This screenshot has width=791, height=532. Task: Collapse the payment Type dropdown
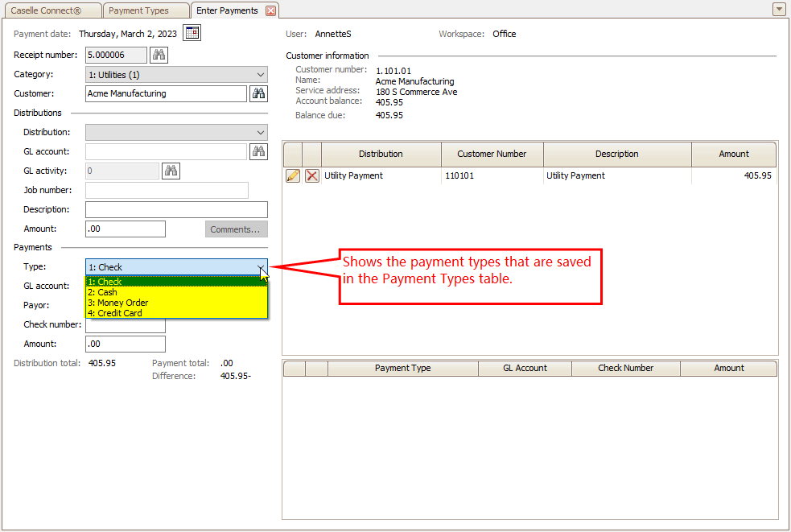(260, 267)
